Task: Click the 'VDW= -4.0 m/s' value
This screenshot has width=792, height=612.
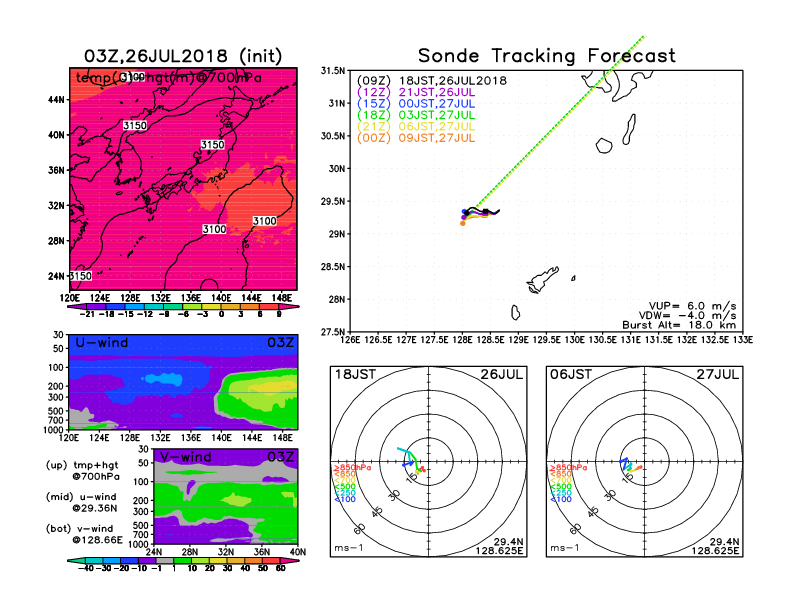Action: pos(687,316)
